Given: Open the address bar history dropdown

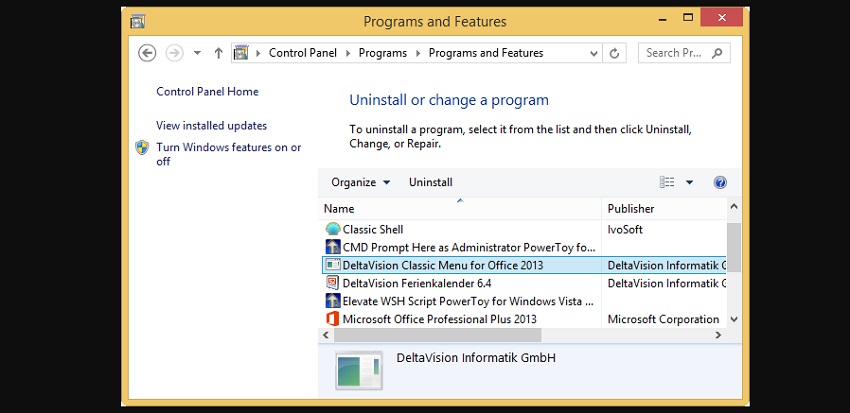Looking at the screenshot, I should click(x=594, y=53).
